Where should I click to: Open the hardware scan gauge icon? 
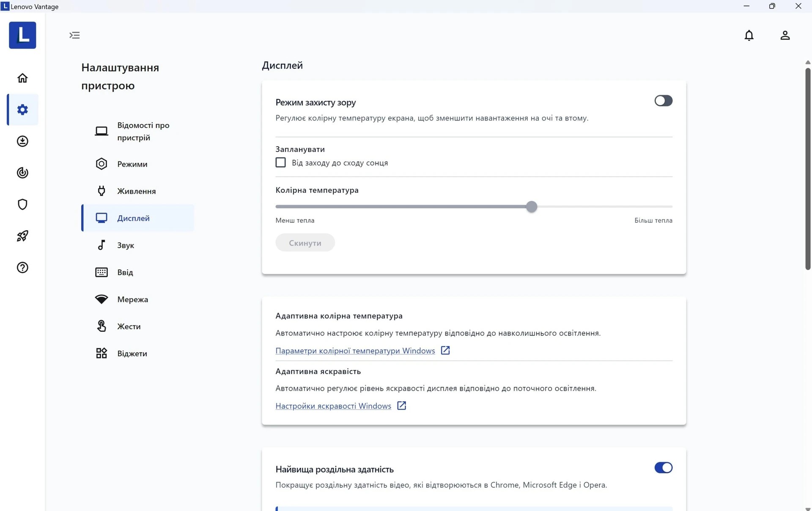22,173
